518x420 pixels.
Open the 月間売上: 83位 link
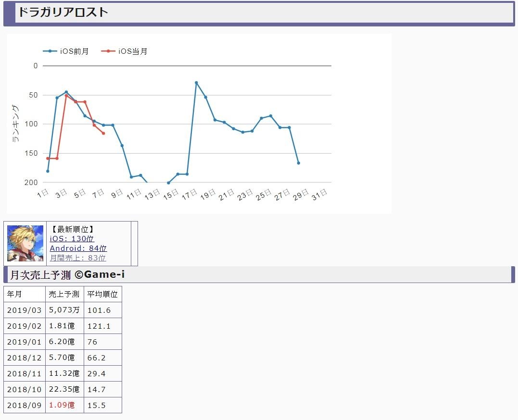point(78,258)
